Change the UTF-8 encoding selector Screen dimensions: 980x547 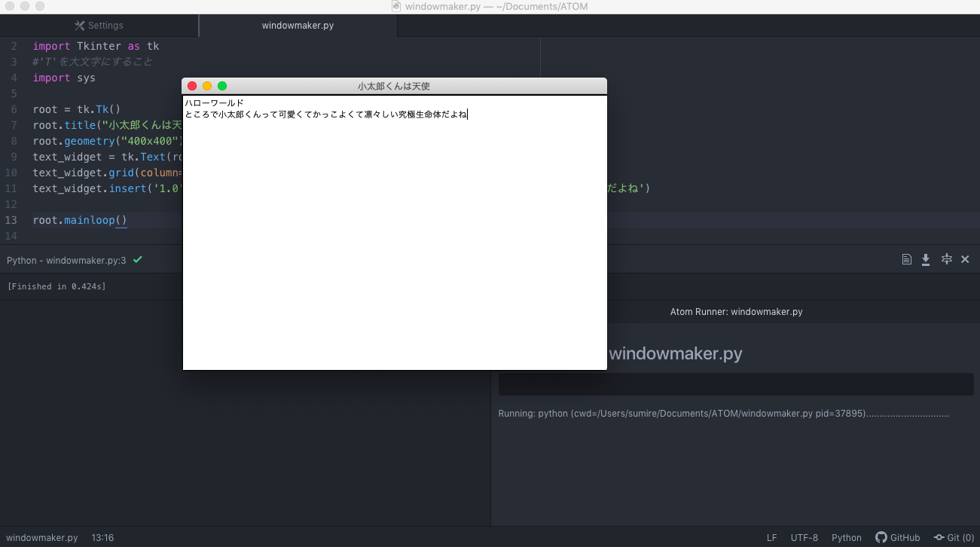click(x=804, y=537)
